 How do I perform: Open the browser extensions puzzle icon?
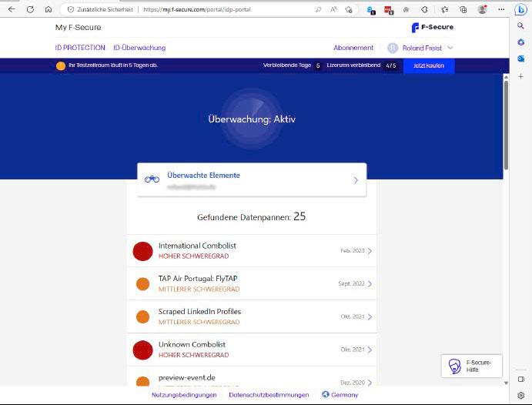pyautogui.click(x=424, y=9)
